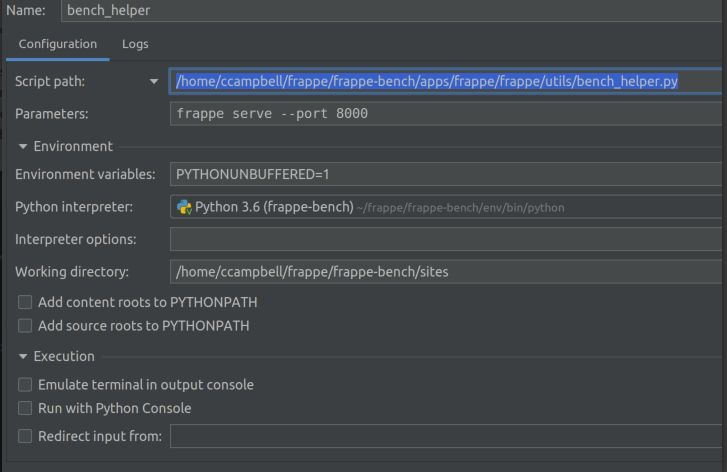The width and height of the screenshot is (727, 472).
Task: Enable Add source roots to PYTHONPATH
Action: point(25,326)
